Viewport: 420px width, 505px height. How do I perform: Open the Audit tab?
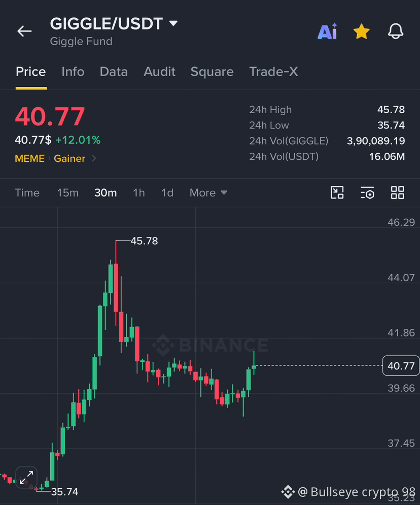(x=159, y=72)
